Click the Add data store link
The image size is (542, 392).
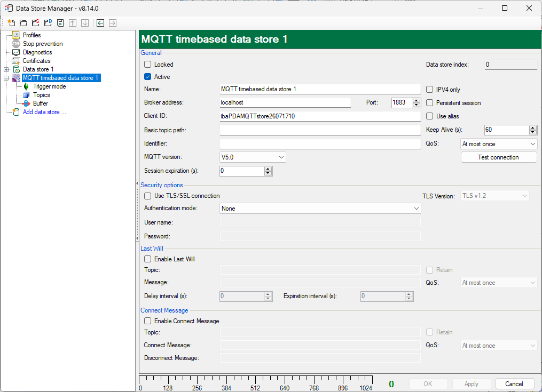pos(44,112)
